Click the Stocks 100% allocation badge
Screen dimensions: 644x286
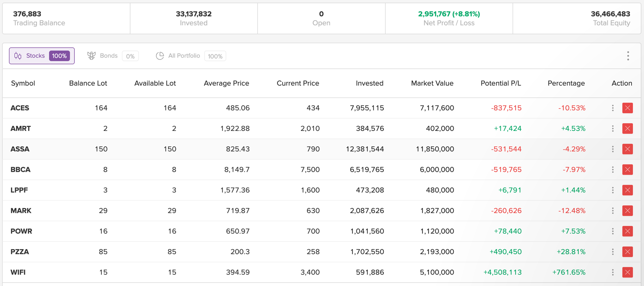tap(59, 56)
